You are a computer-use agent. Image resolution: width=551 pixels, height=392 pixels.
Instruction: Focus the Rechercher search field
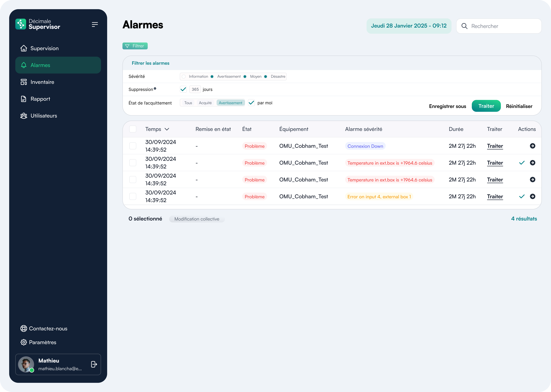[499, 26]
